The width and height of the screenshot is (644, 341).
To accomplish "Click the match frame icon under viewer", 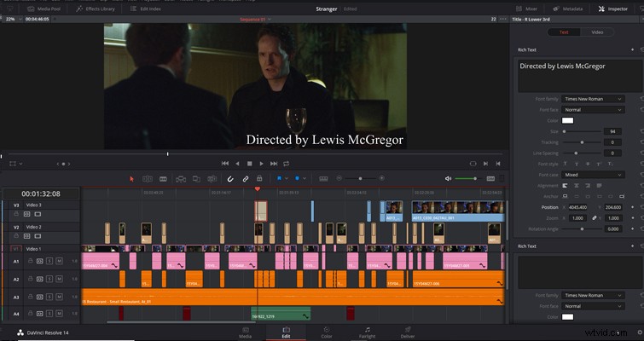I will (x=473, y=164).
